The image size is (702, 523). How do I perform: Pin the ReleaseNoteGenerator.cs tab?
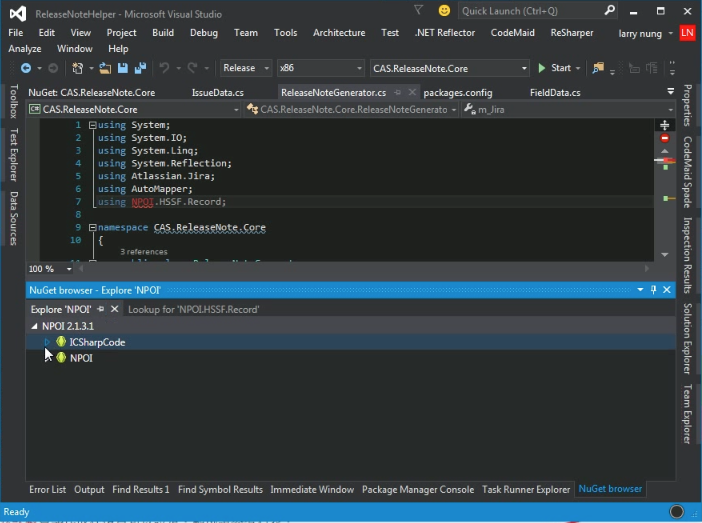point(397,92)
